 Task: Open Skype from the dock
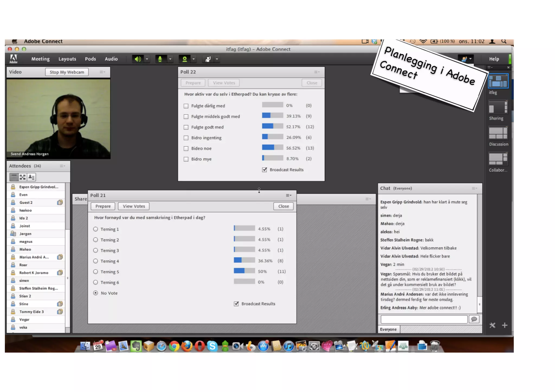click(x=212, y=346)
